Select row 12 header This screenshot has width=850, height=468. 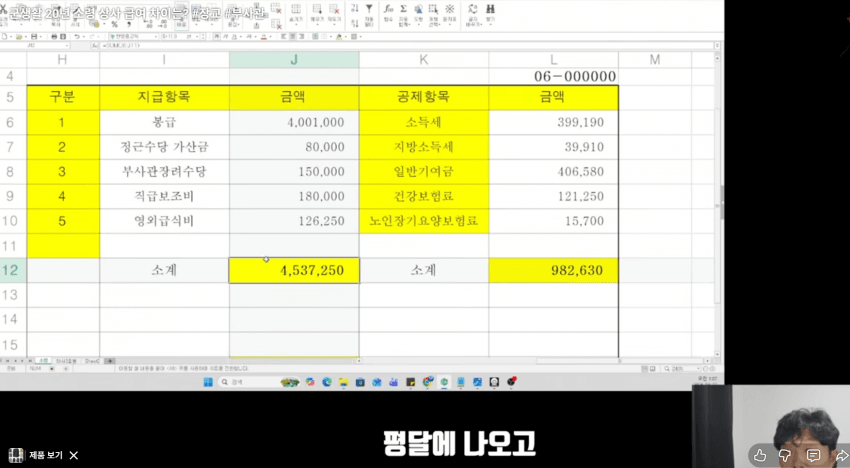pos(13,270)
